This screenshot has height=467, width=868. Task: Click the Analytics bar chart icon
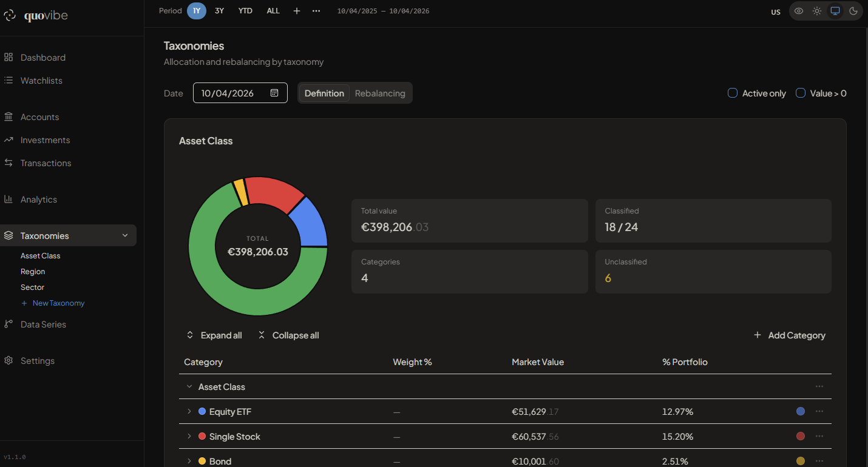pyautogui.click(x=8, y=200)
